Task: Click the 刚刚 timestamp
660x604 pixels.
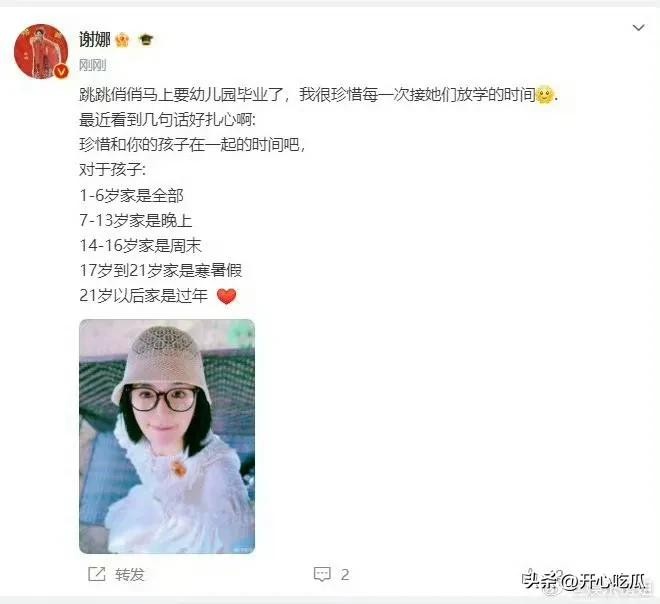Action: 93,65
